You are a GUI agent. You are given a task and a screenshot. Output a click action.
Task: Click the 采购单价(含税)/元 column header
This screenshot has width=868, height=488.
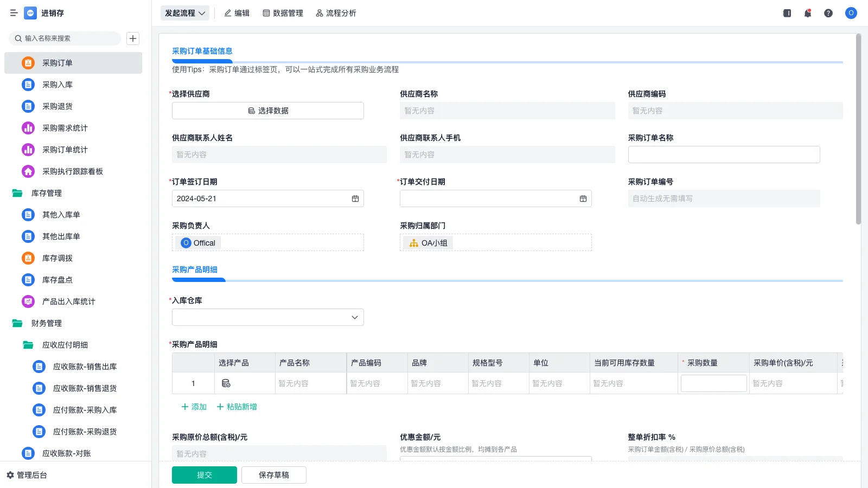pyautogui.click(x=794, y=363)
